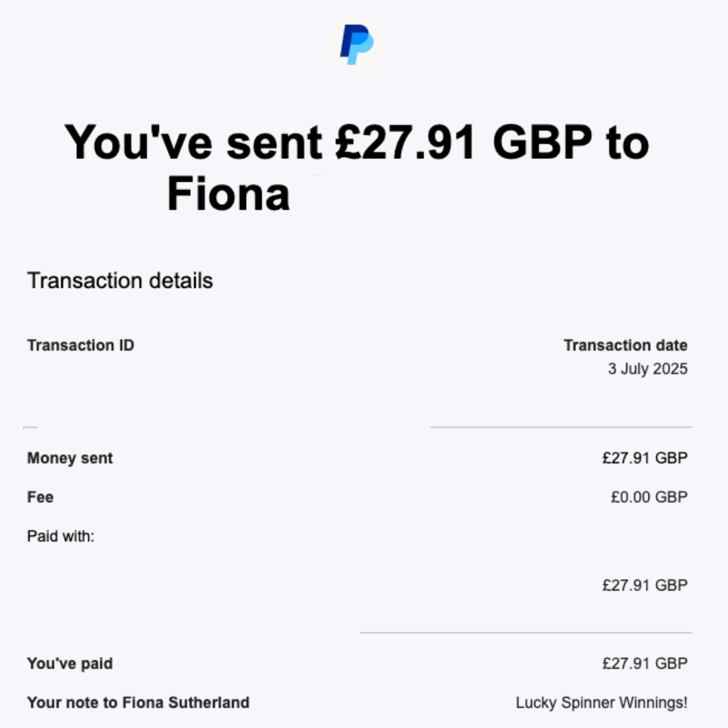Click the name Fiona in the headline
The height and width of the screenshot is (728, 728).
pyautogui.click(x=229, y=193)
